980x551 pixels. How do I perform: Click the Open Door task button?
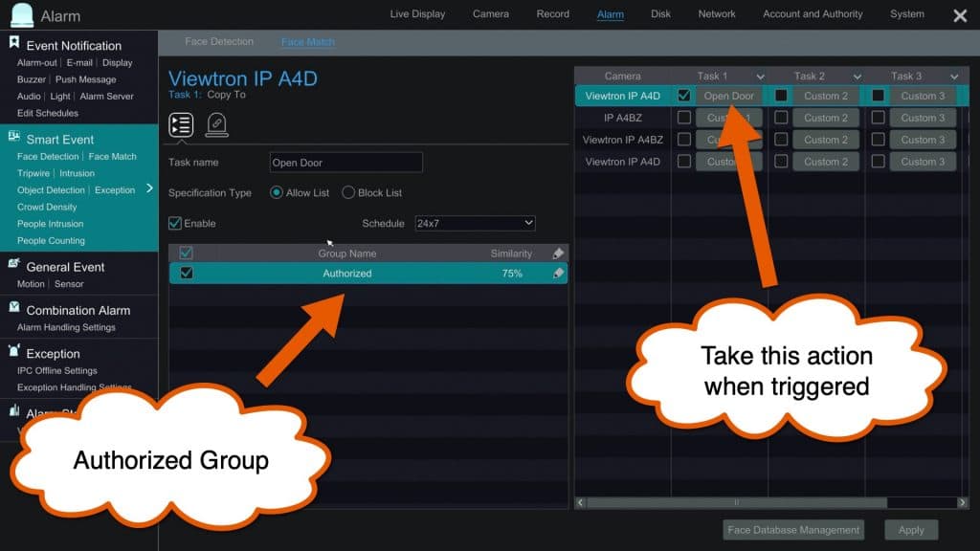tap(728, 96)
